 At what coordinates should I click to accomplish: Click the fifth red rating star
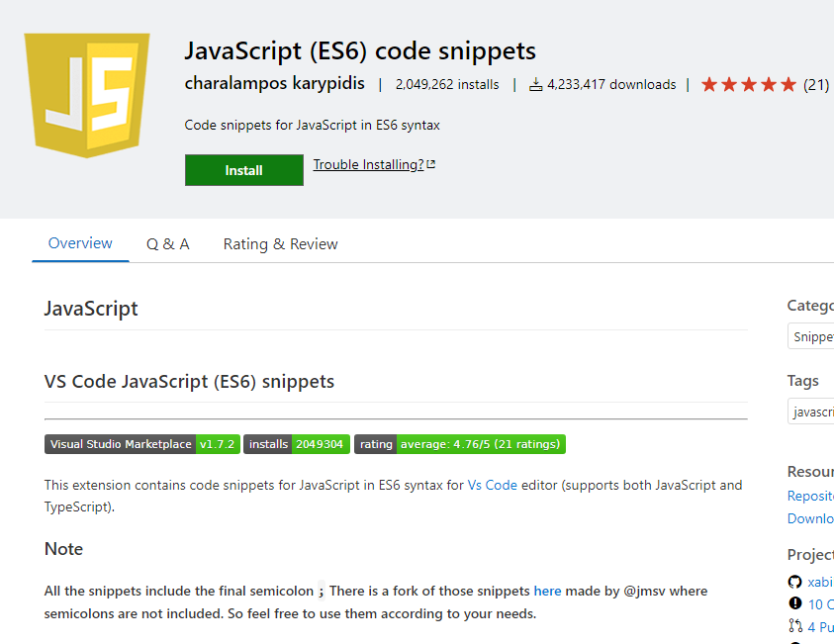tap(788, 84)
